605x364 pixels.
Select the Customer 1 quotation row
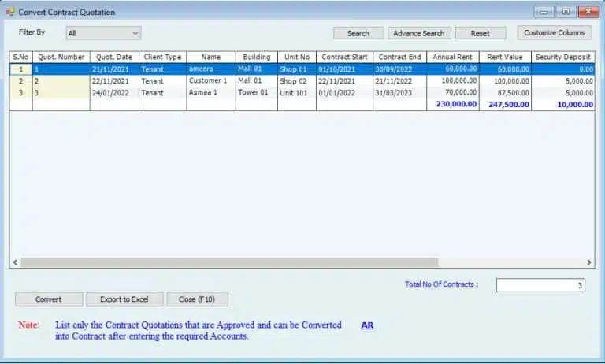click(x=209, y=81)
